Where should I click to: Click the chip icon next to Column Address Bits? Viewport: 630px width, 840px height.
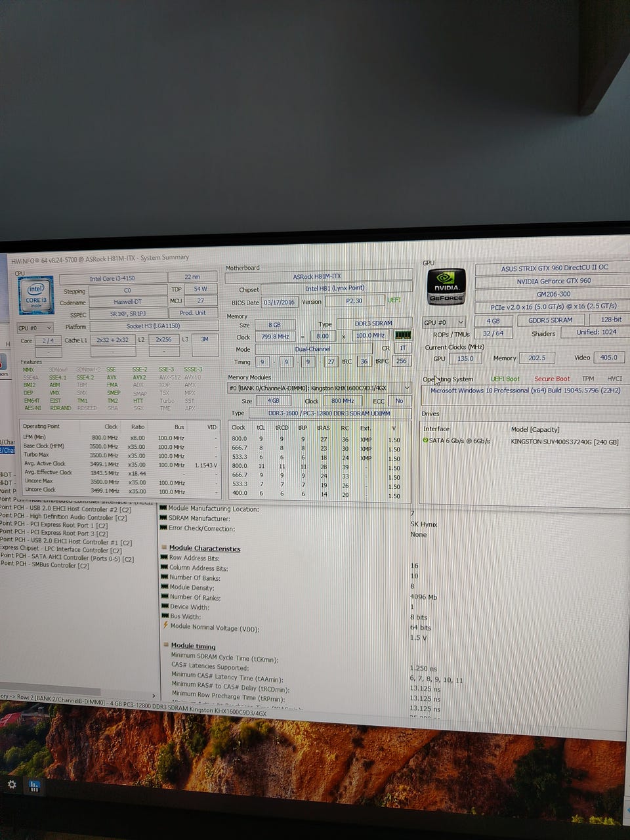tap(164, 568)
